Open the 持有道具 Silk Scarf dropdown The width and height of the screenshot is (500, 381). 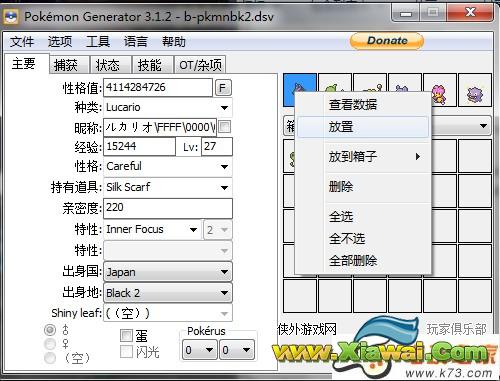tap(168, 187)
